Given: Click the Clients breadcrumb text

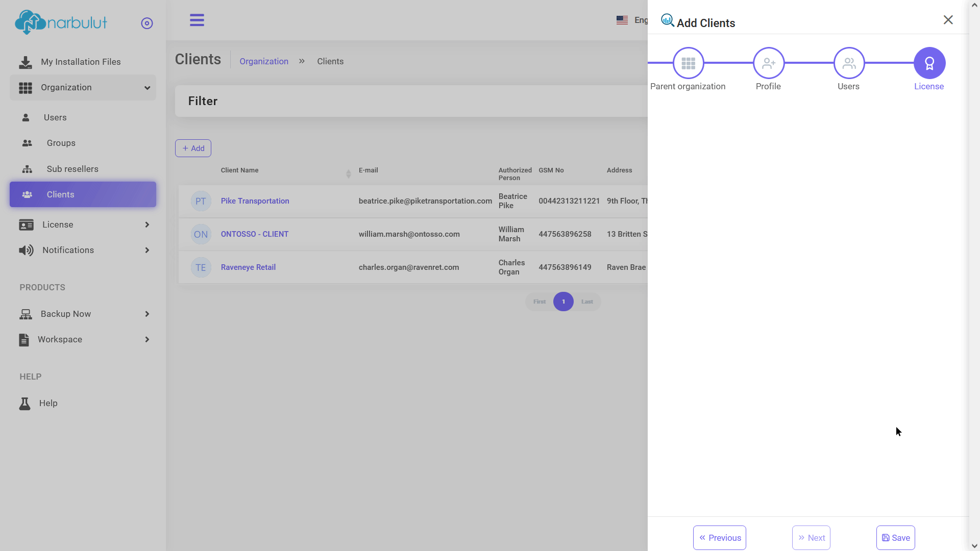Looking at the screenshot, I should pyautogui.click(x=330, y=61).
